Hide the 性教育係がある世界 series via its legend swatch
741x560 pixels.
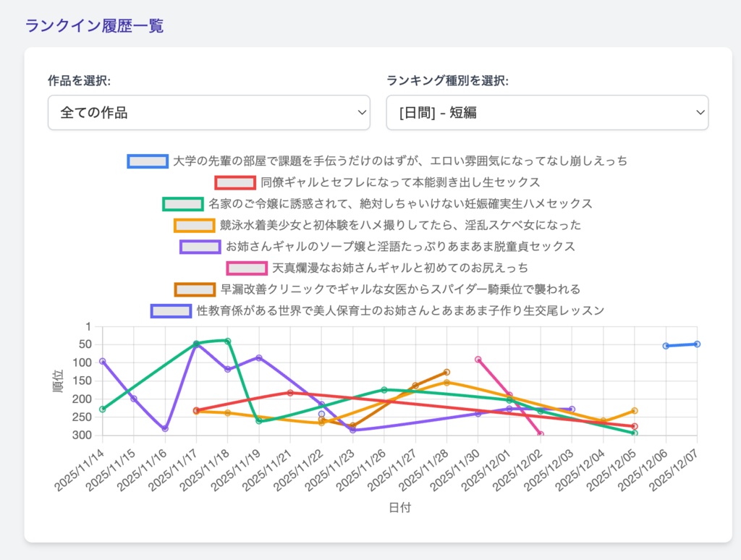coord(170,310)
